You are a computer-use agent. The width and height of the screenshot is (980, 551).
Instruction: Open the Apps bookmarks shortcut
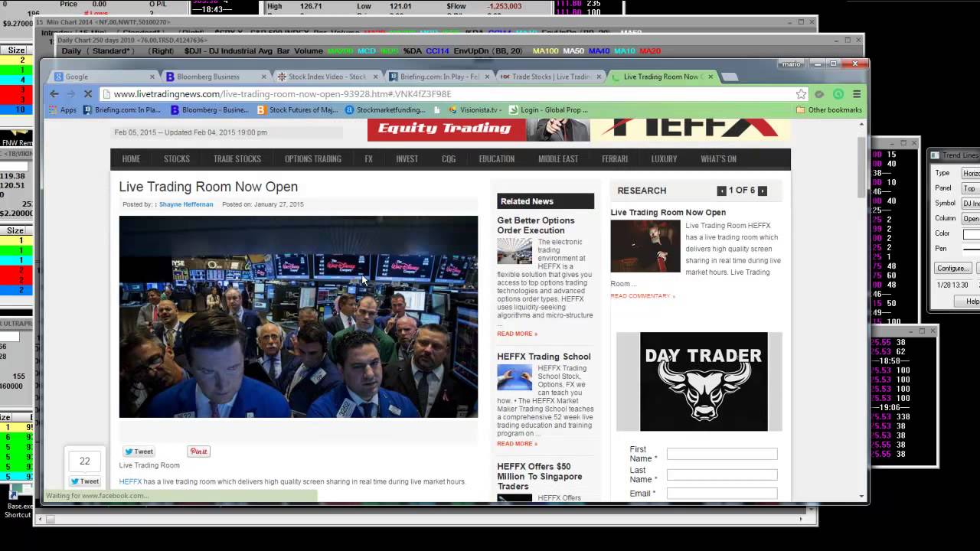(x=62, y=109)
